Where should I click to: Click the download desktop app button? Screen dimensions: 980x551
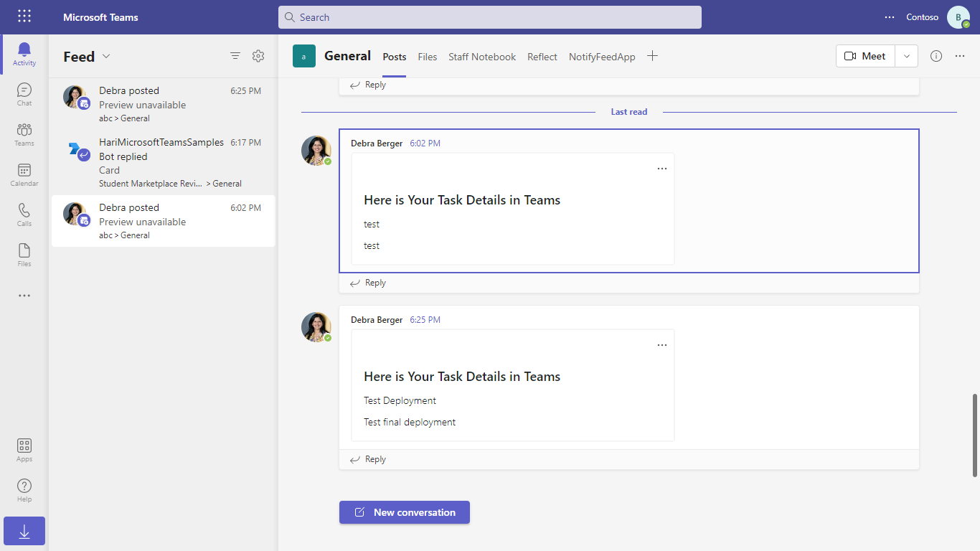(24, 531)
